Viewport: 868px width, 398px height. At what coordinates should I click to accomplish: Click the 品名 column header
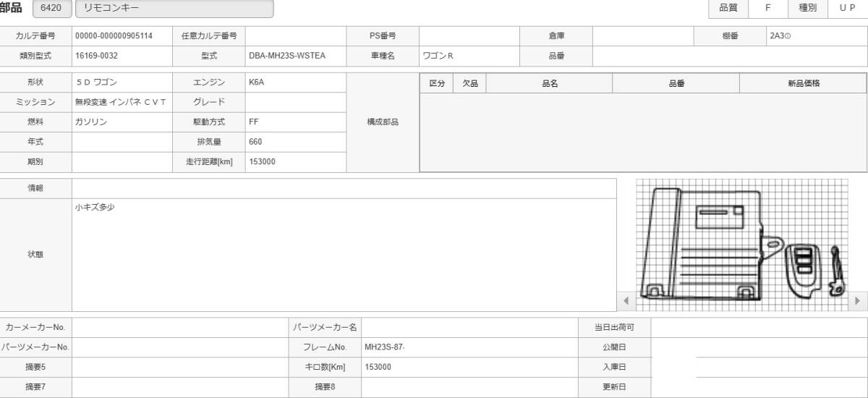tap(550, 84)
